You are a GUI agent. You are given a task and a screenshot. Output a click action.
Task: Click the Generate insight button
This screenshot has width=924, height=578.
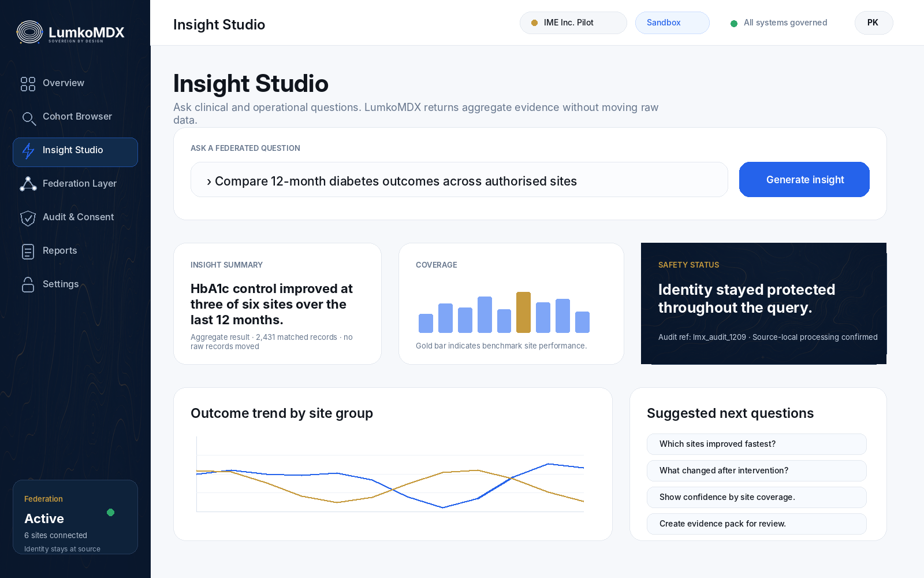pyautogui.click(x=804, y=180)
